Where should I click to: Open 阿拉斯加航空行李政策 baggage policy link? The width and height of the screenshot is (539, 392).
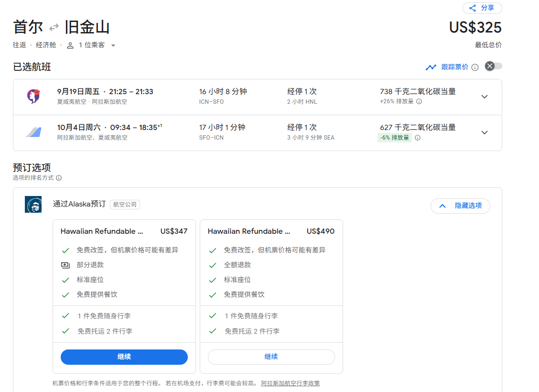tap(290, 383)
